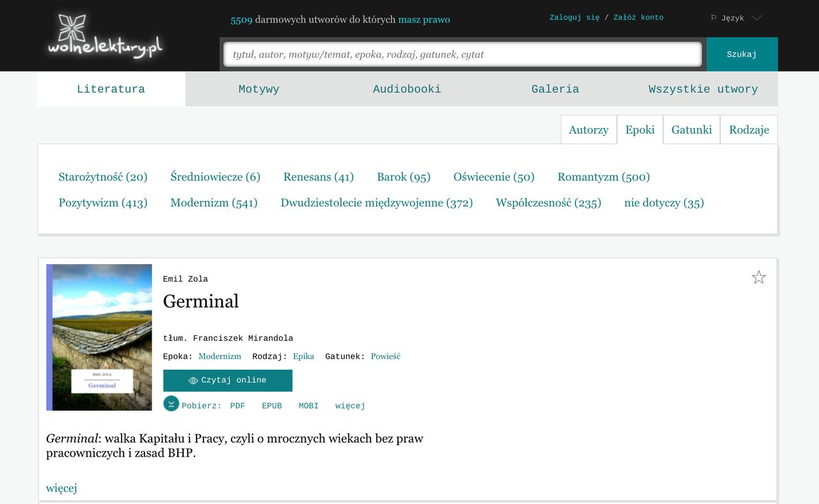Open the Germinal book title
Image resolution: width=819 pixels, height=504 pixels.
[201, 301]
